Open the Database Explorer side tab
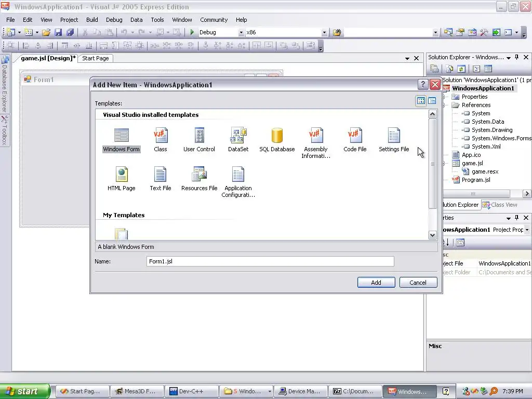 tap(4, 84)
